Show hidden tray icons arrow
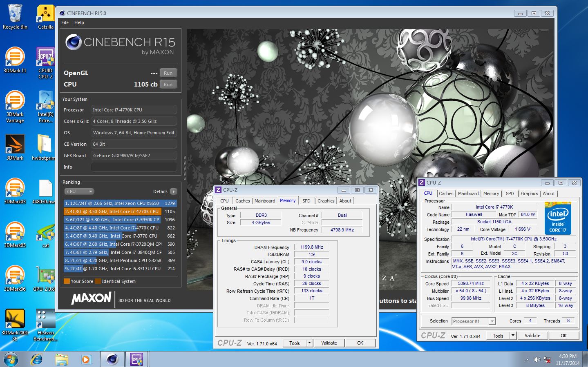 coord(527,360)
